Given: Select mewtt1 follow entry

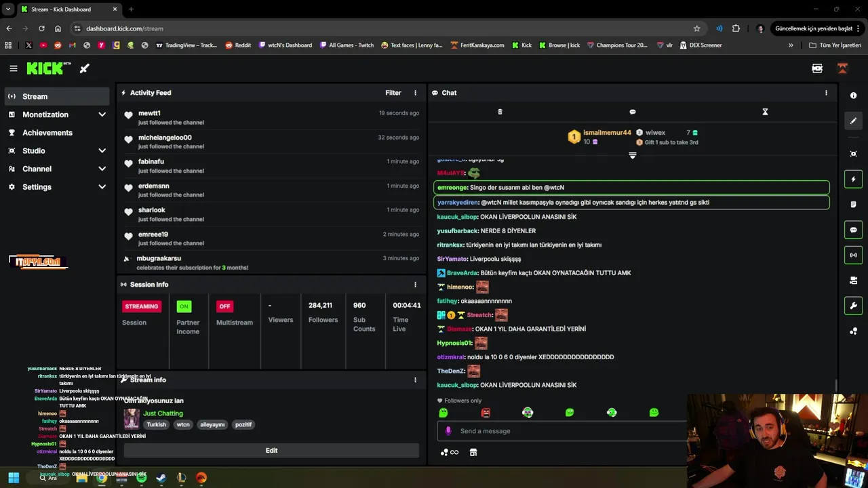Looking at the screenshot, I should click(x=271, y=117).
